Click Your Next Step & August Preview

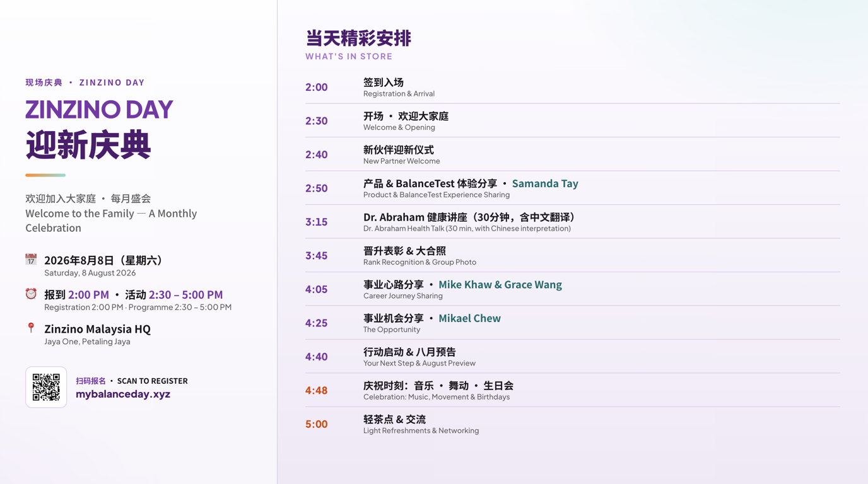pyautogui.click(x=419, y=363)
